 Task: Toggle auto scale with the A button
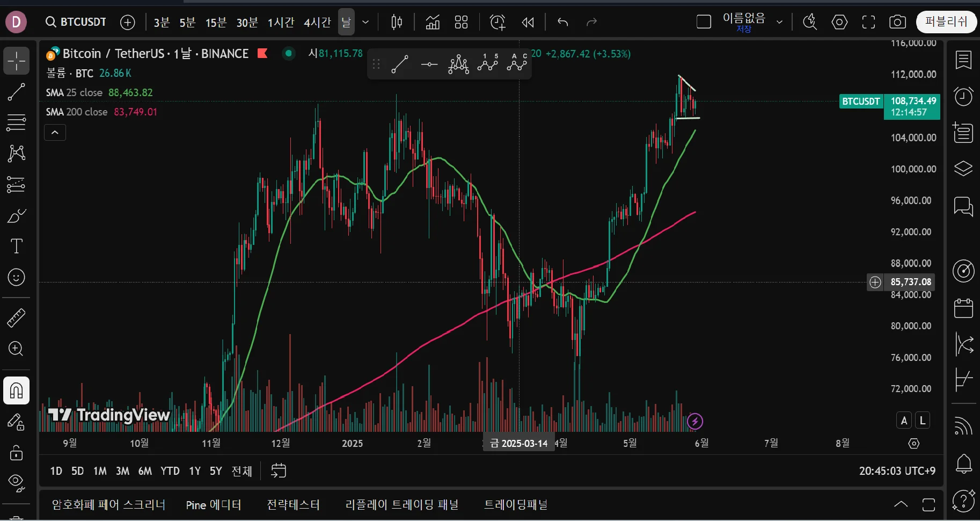click(904, 421)
